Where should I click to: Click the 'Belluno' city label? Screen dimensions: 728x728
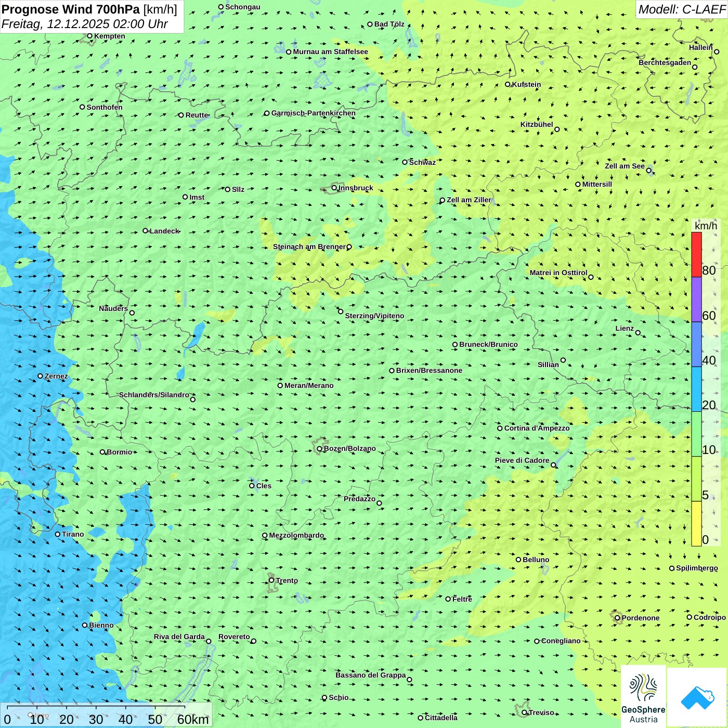click(536, 560)
